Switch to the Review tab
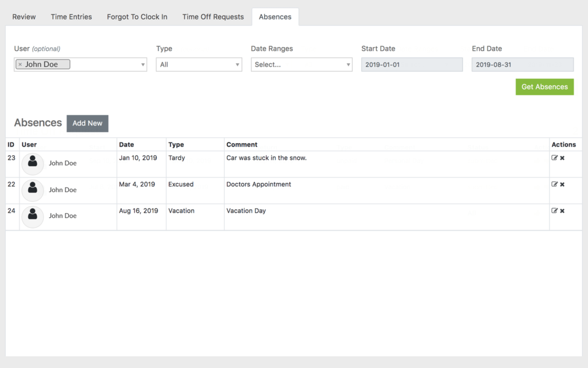The image size is (588, 368). (24, 17)
